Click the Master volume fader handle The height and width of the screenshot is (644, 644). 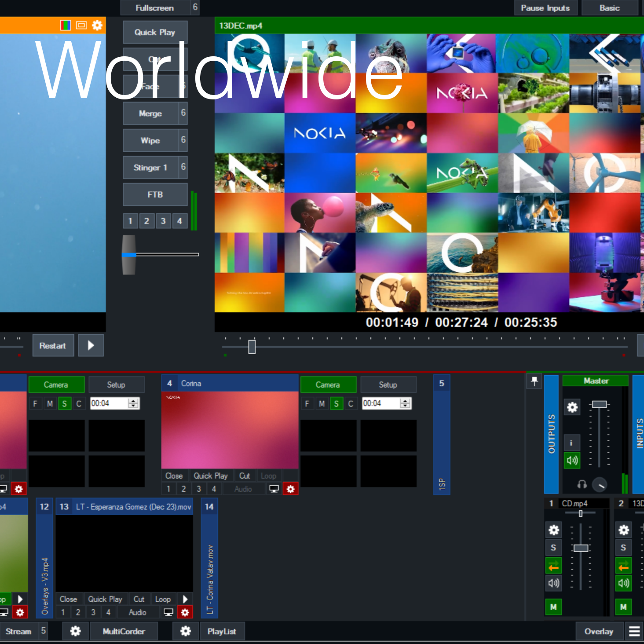(x=599, y=404)
